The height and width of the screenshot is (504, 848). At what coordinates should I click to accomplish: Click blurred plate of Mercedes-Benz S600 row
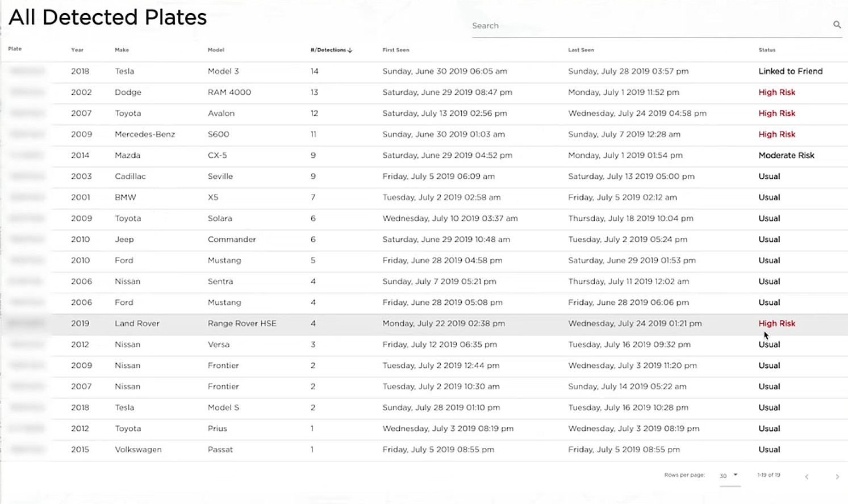click(27, 135)
